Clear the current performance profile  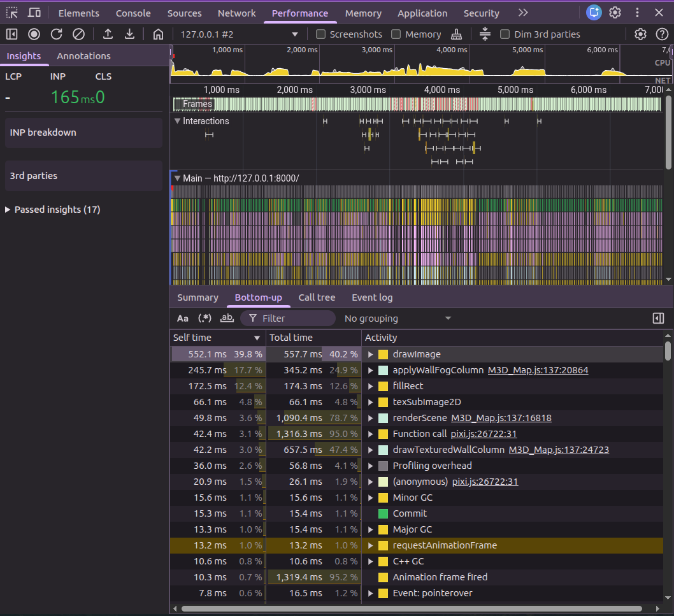[x=78, y=34]
